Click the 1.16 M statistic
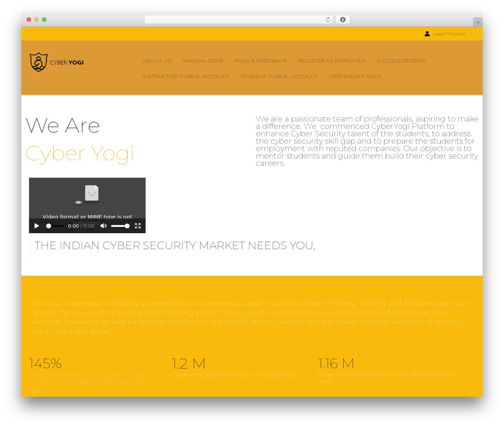This screenshot has height=427, width=504. [x=336, y=363]
